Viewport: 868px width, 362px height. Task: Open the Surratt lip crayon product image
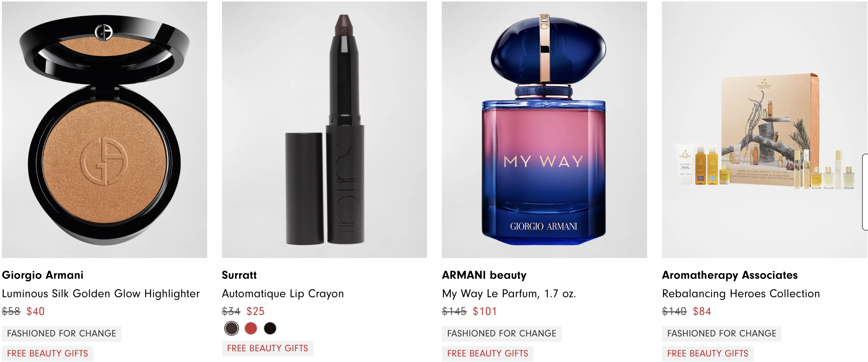point(324,130)
